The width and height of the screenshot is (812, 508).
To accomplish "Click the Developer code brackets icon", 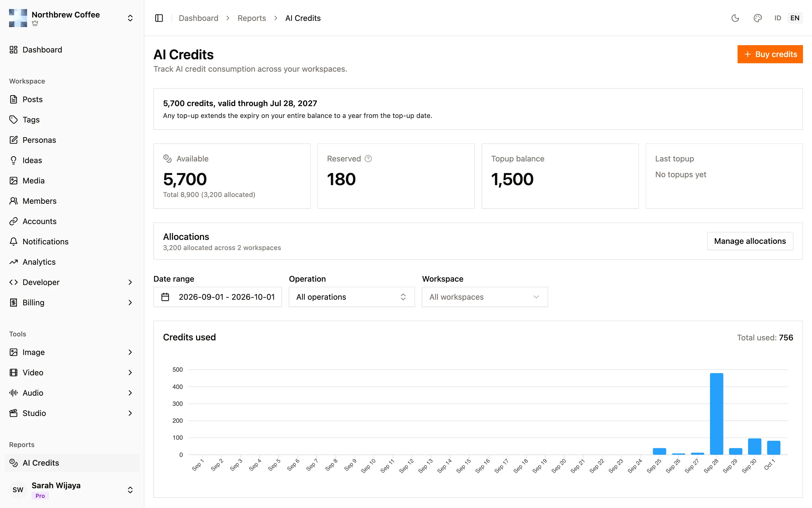I will coord(14,282).
